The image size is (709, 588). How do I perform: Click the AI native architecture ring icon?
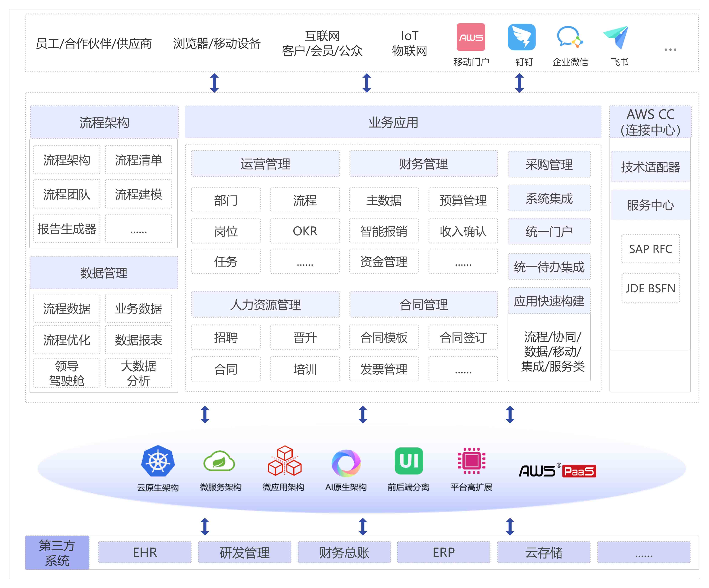point(346,463)
